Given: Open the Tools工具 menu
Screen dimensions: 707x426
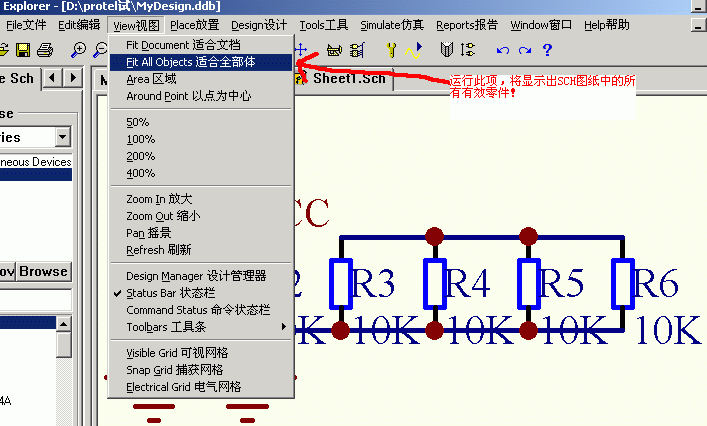Looking at the screenshot, I should tap(324, 25).
